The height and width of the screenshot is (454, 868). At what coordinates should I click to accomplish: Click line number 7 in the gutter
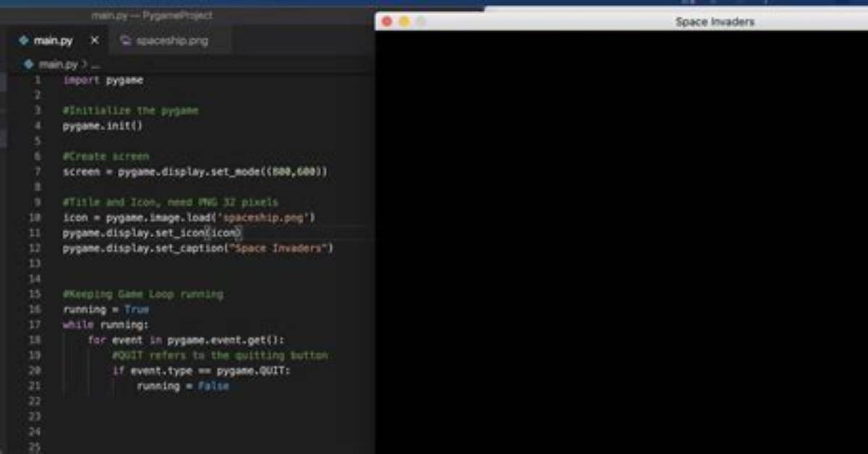(x=38, y=172)
